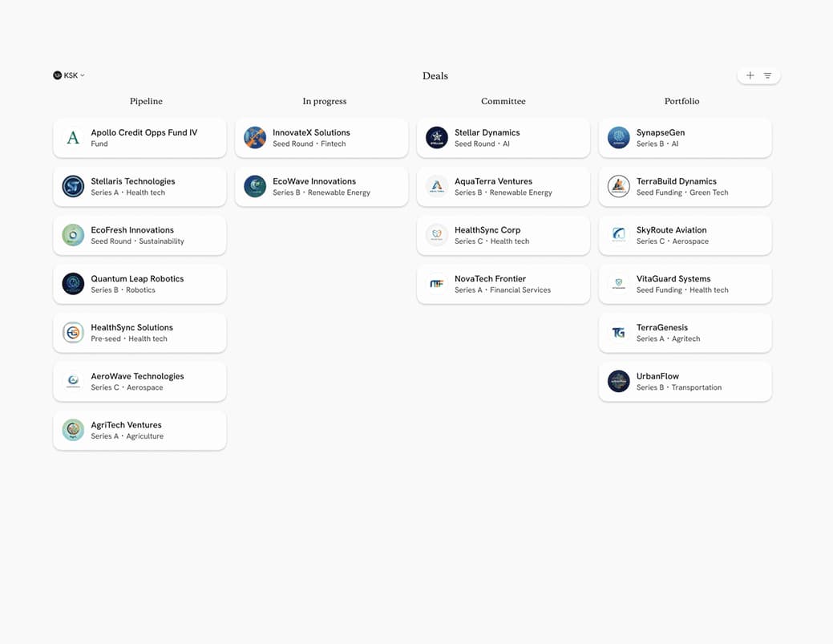Click the Stellar Dynamics logo icon
The width and height of the screenshot is (833, 644).
(436, 137)
